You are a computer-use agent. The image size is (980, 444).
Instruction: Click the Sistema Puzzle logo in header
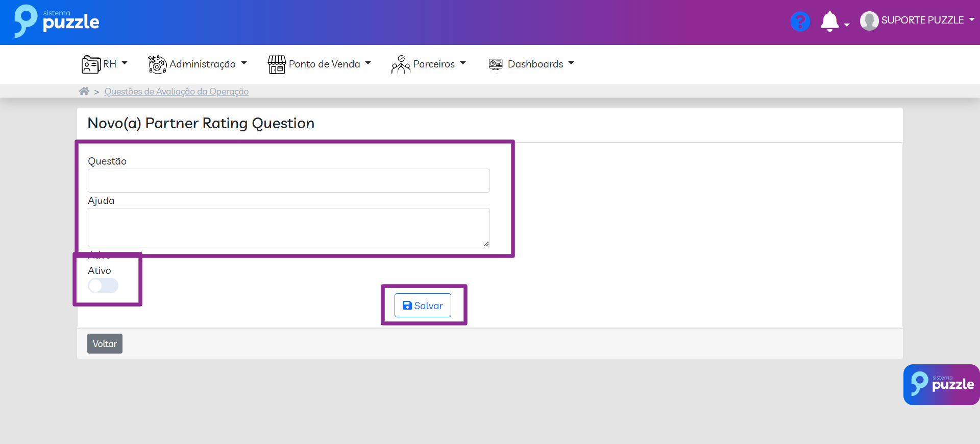pyautogui.click(x=57, y=21)
